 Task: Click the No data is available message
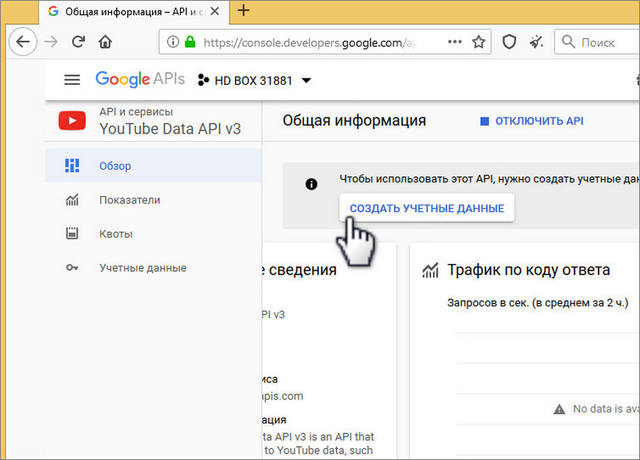pos(606,409)
